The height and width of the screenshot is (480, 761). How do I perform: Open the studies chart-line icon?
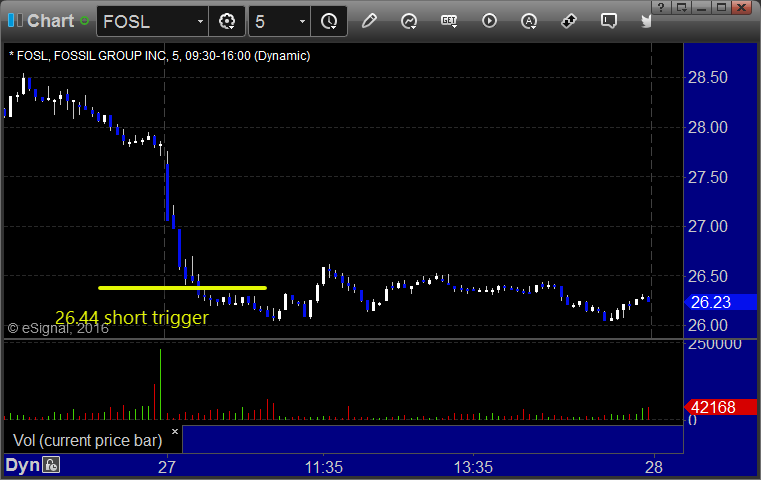click(409, 21)
